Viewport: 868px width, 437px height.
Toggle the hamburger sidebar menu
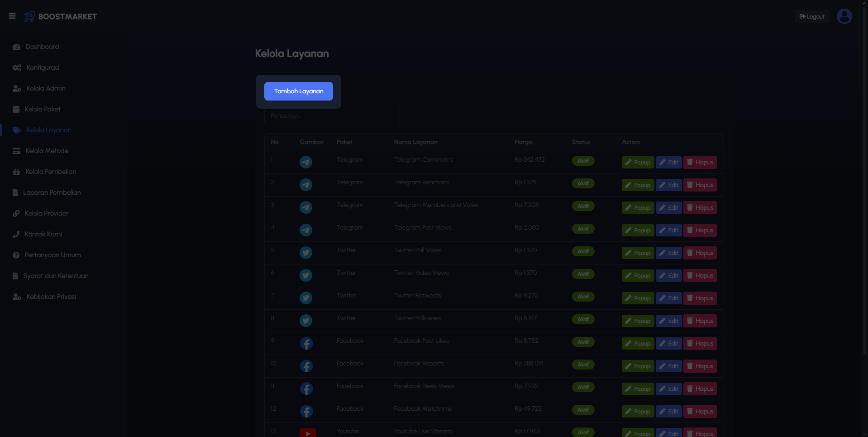coord(12,16)
